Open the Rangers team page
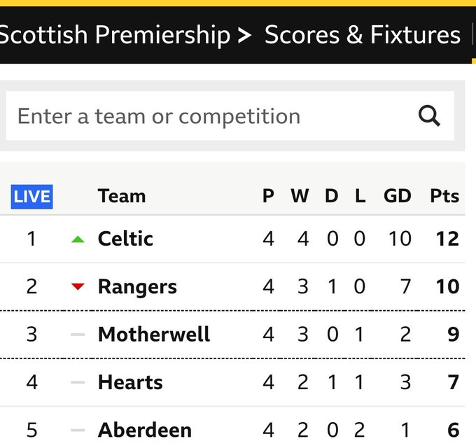This screenshot has height=448, width=476. tap(137, 287)
